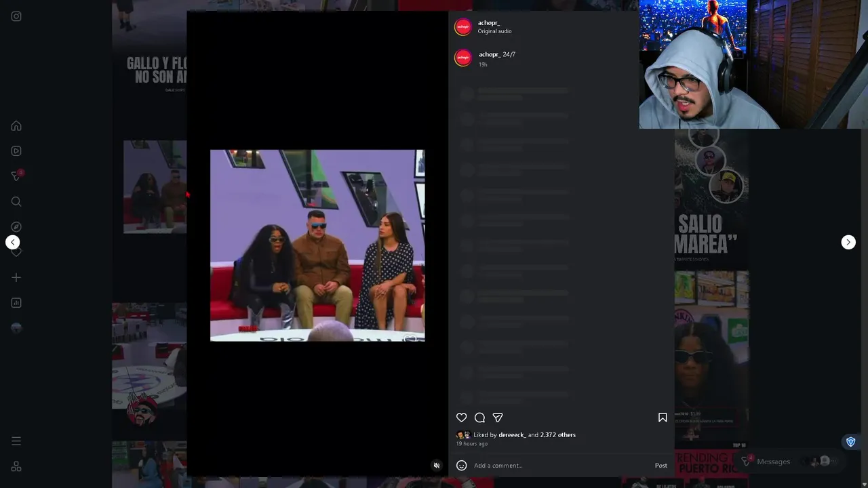Click liker avatars next to Liked by
Image resolution: width=868 pixels, height=488 pixels.
point(464,435)
